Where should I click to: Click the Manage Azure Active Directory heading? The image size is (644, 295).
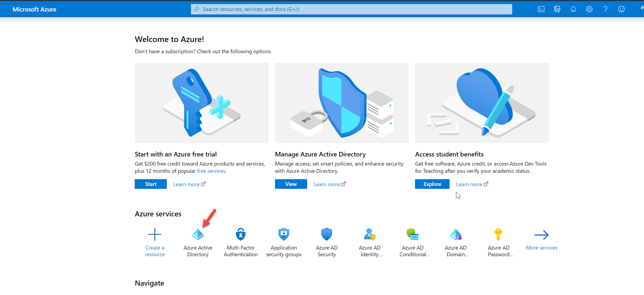tap(320, 154)
